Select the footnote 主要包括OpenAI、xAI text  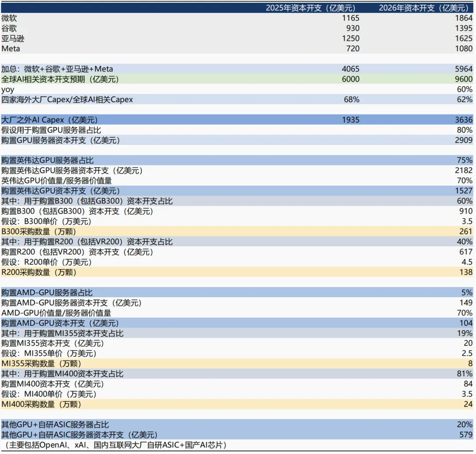115,445
